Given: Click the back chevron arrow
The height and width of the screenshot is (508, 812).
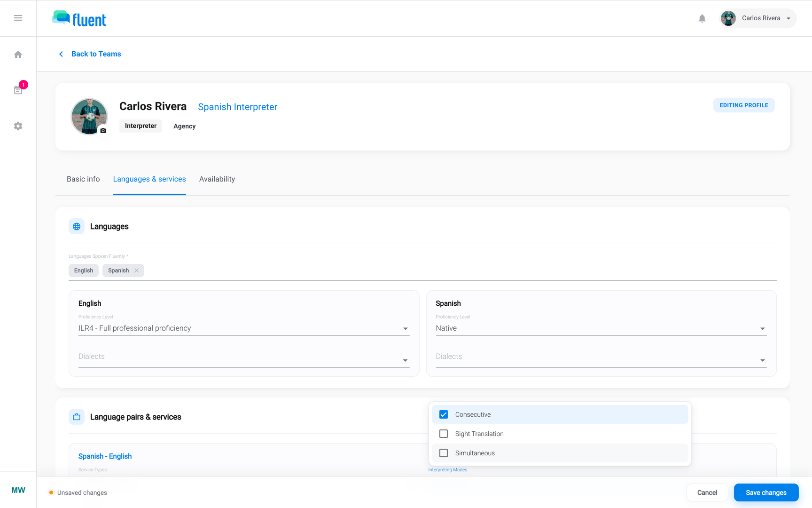Looking at the screenshot, I should pyautogui.click(x=61, y=54).
